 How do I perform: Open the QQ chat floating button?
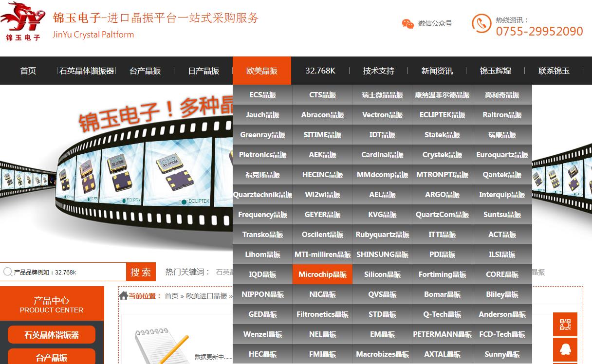point(565,350)
